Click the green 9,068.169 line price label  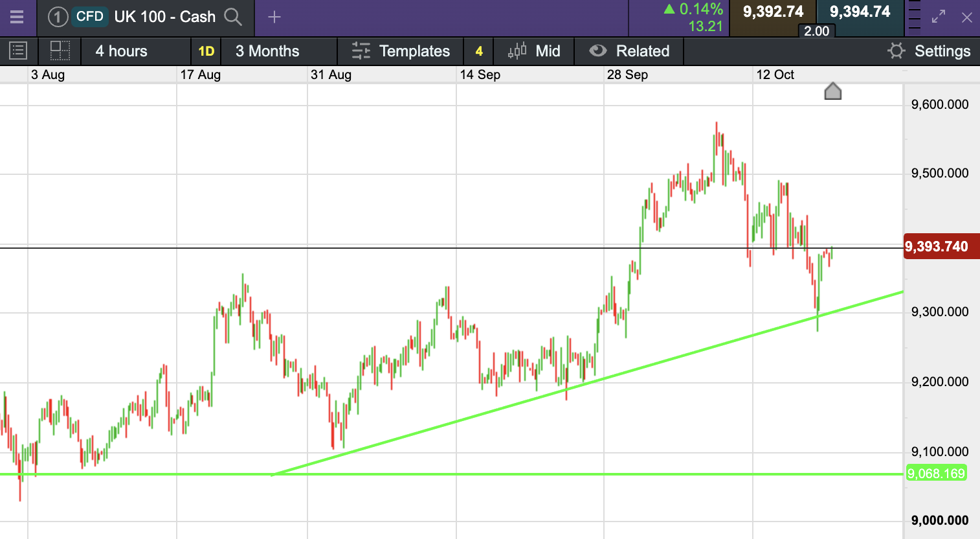tap(936, 474)
